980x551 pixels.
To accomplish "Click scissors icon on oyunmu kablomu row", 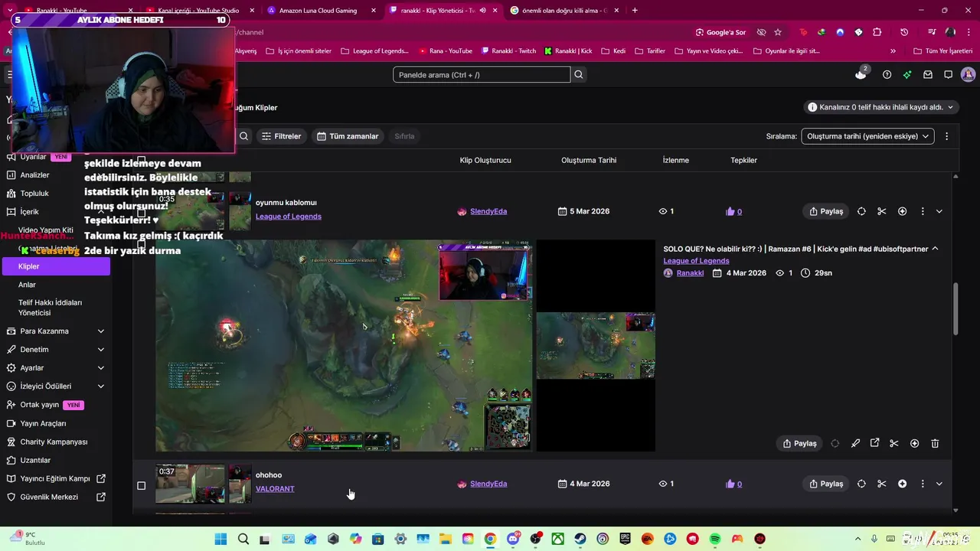I will (882, 211).
